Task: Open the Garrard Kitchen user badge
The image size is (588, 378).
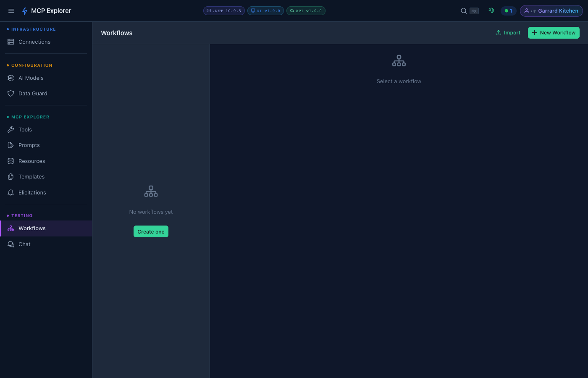Action: [x=551, y=10]
